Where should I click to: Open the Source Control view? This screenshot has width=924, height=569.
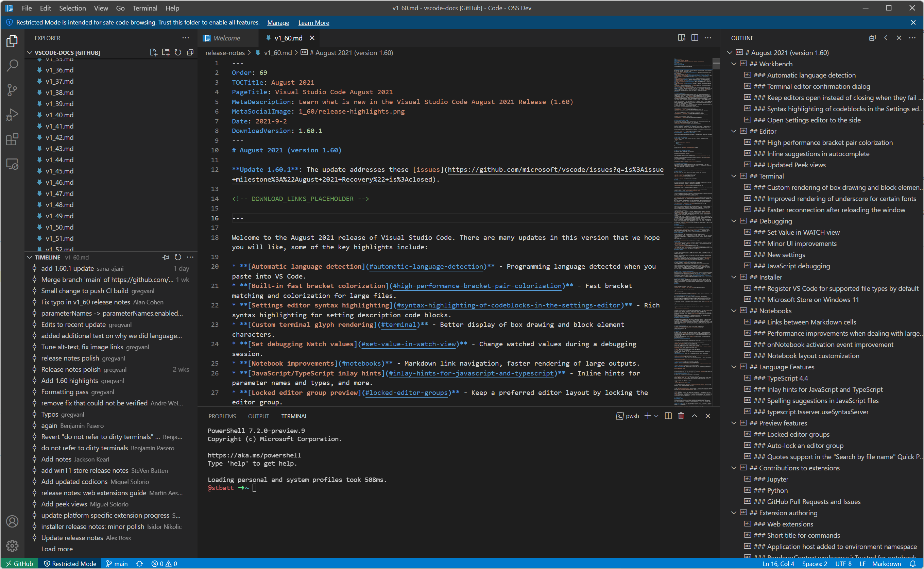coord(12,90)
